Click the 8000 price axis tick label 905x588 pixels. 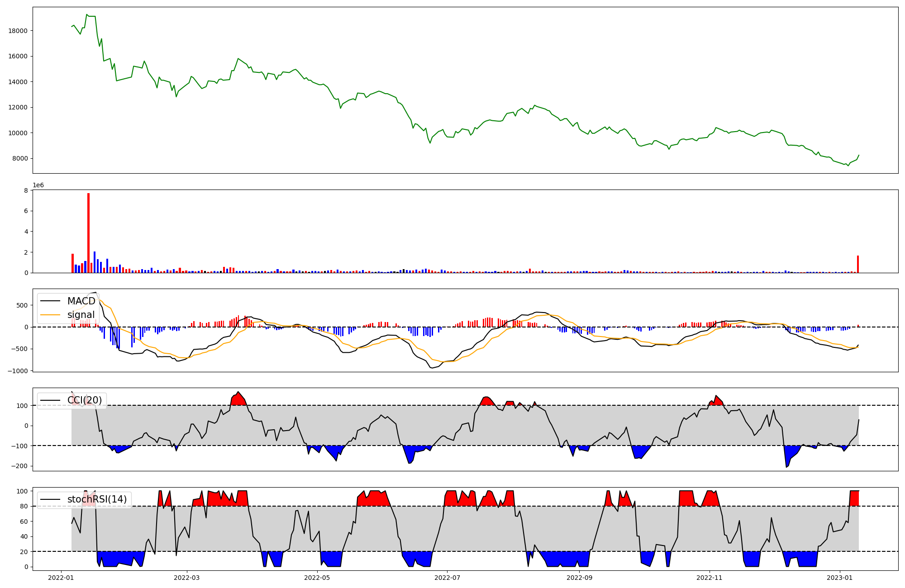point(20,159)
